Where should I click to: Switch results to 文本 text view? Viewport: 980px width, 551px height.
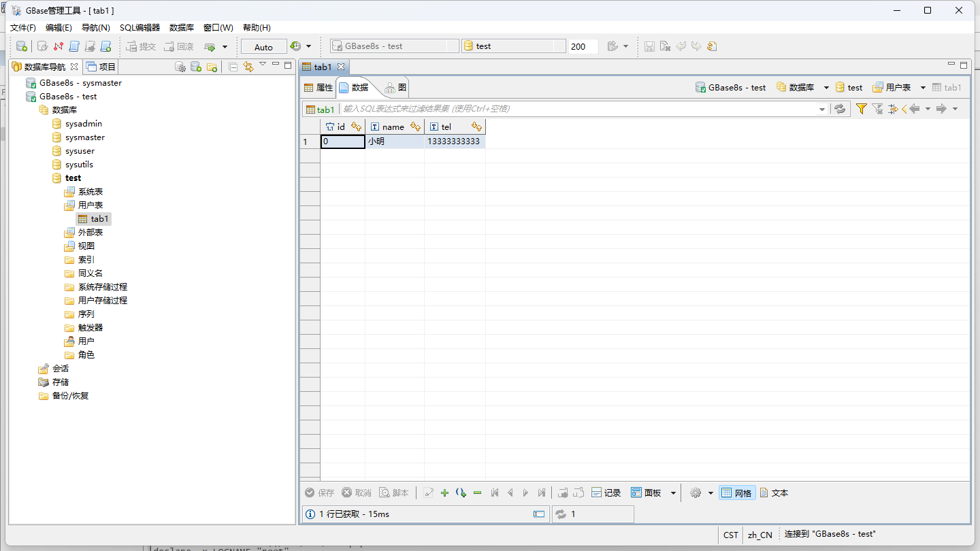click(774, 493)
